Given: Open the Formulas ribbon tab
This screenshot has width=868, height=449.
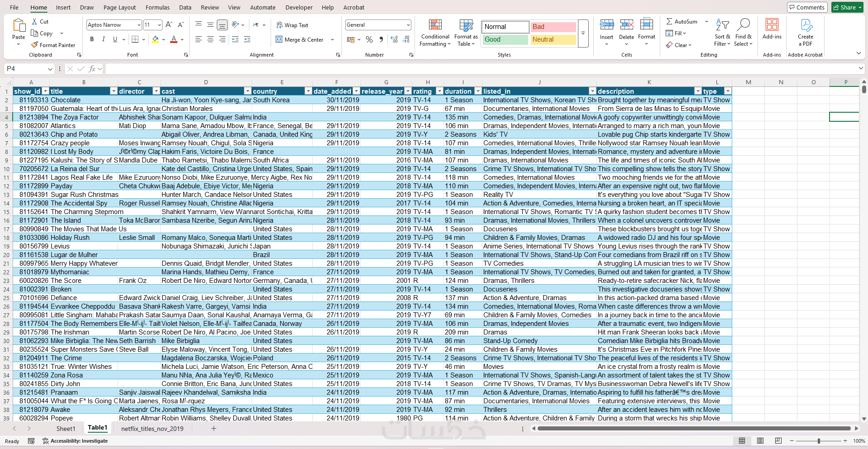Looking at the screenshot, I should [157, 7].
